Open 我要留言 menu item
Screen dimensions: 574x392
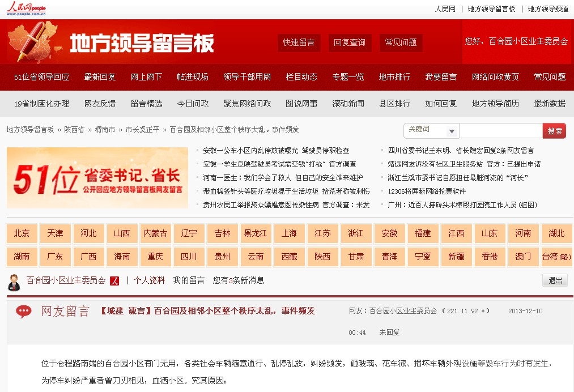coord(441,77)
